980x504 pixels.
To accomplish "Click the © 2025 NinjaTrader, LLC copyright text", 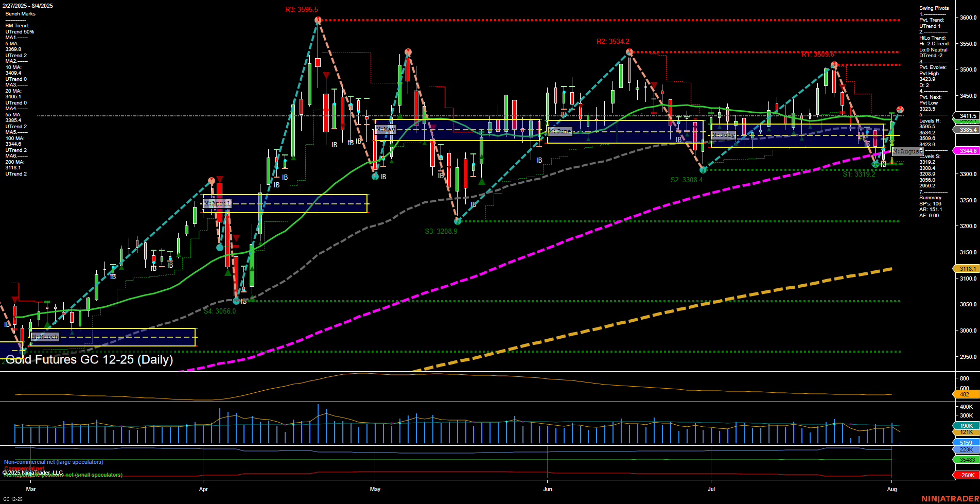I will (x=33, y=473).
